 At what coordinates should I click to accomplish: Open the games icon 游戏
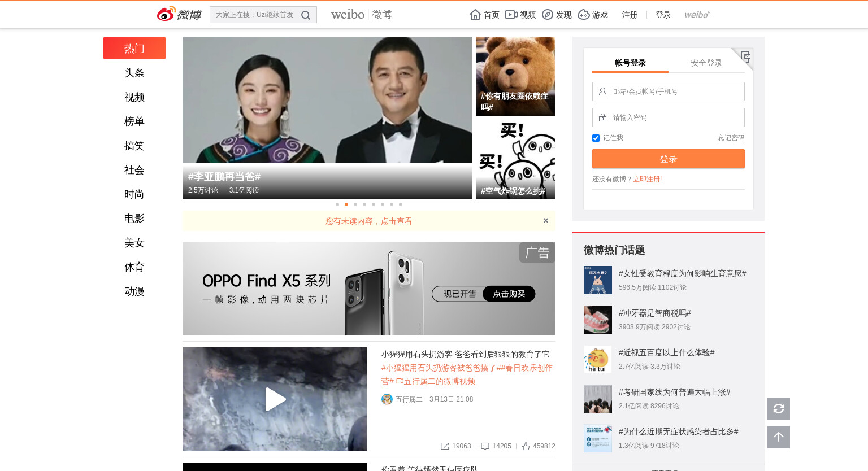click(584, 15)
